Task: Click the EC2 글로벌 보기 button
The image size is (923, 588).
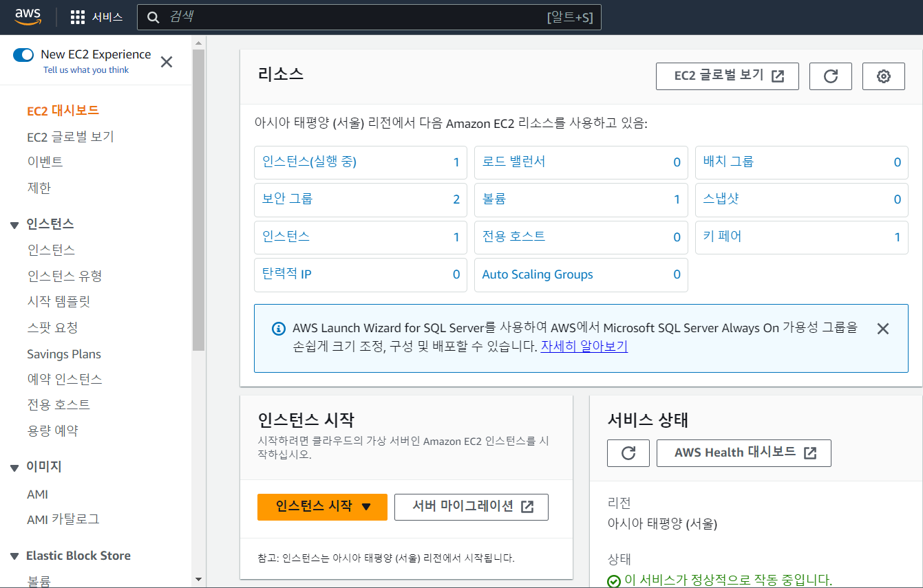Action: (728, 76)
